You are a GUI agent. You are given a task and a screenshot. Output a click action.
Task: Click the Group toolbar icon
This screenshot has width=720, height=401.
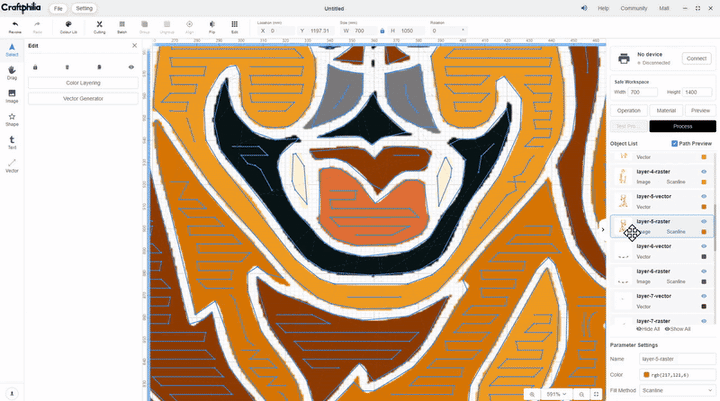tap(144, 24)
